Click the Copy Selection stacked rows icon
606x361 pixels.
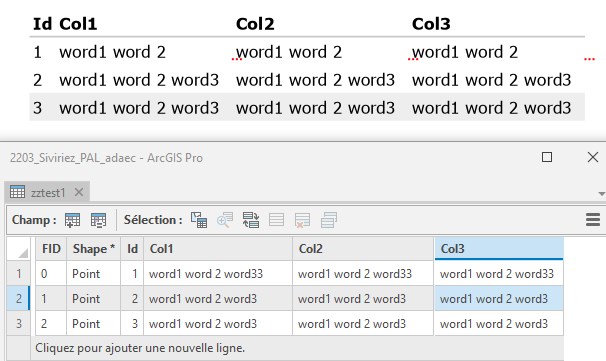(x=329, y=220)
